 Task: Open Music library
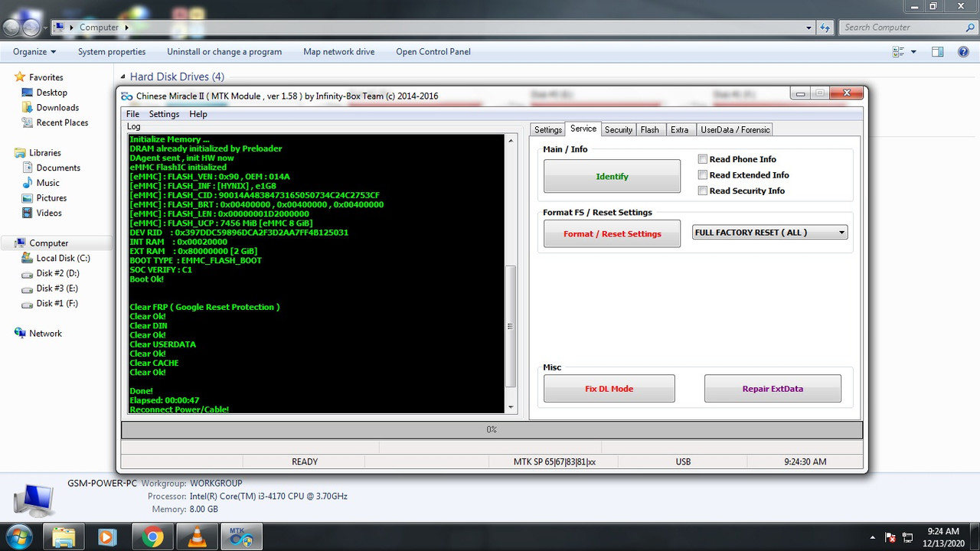click(47, 183)
